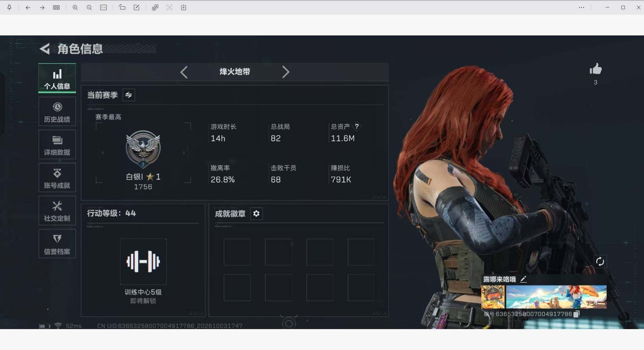
Task: Like the profile with thumbs-up icon
Action: [596, 69]
